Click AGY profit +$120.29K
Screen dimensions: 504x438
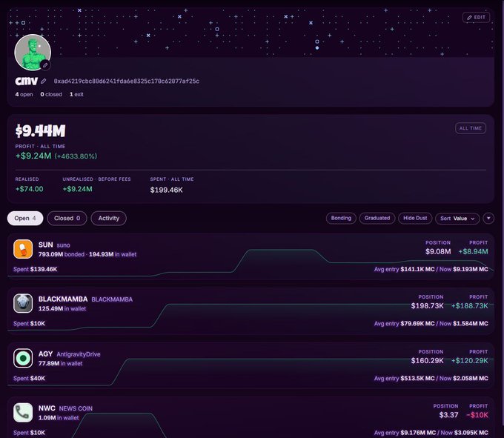click(x=470, y=361)
